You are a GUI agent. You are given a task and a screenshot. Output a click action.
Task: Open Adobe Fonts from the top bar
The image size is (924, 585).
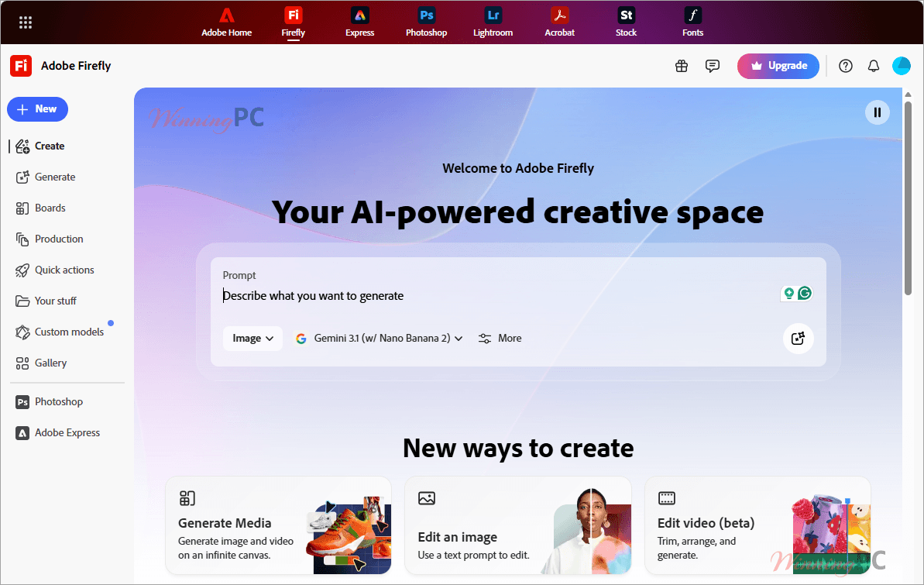click(692, 22)
